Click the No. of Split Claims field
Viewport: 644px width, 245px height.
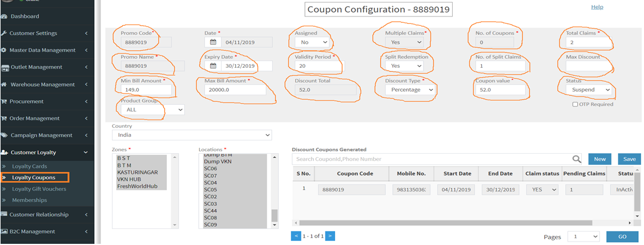pyautogui.click(x=501, y=66)
